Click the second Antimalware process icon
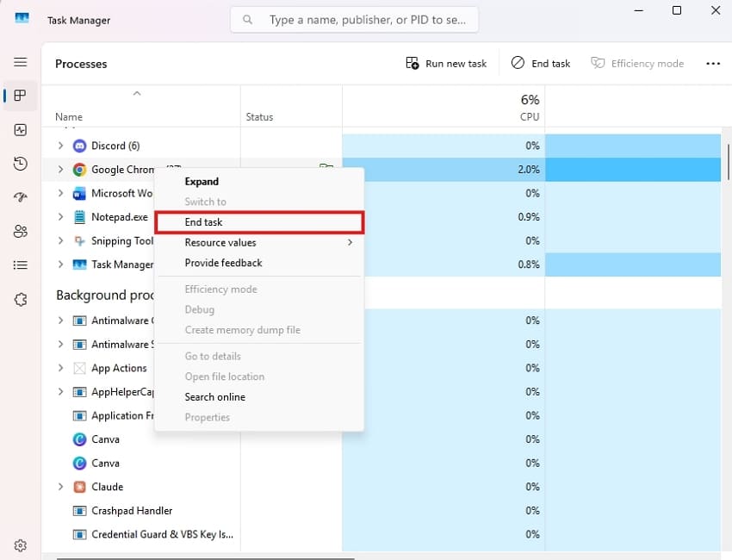 (x=79, y=345)
